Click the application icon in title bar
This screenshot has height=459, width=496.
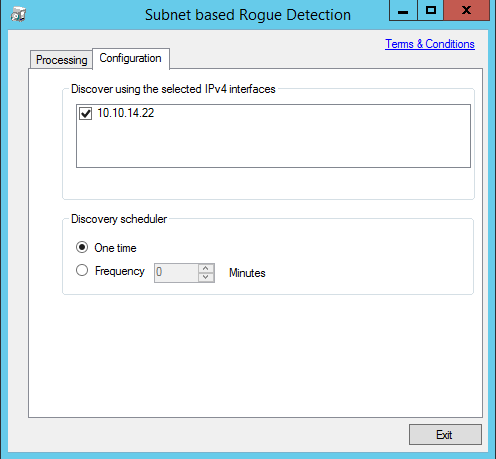18,15
